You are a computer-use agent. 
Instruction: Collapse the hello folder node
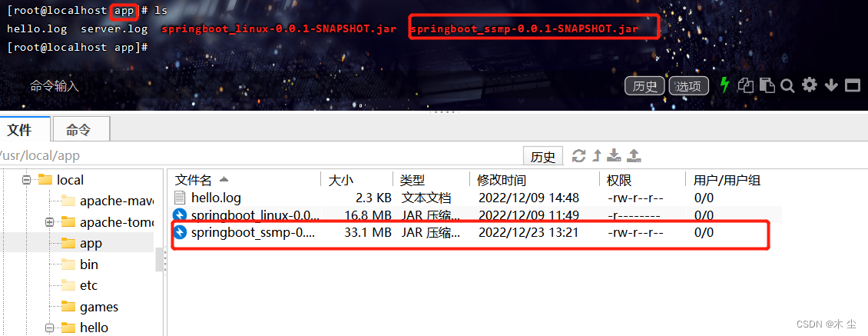click(x=49, y=328)
